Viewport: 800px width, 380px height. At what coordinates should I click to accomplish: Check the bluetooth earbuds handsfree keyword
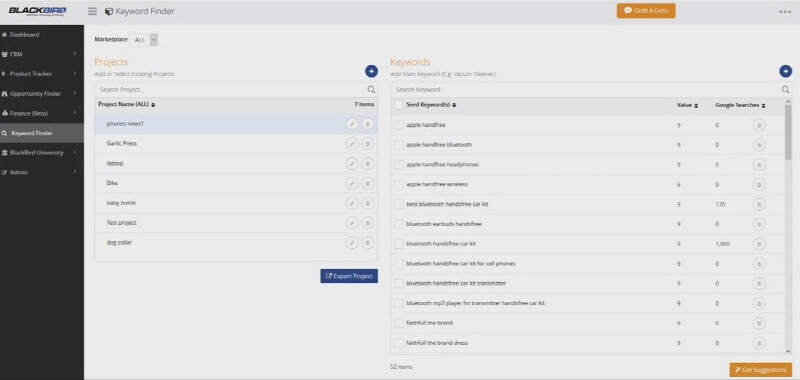(x=398, y=224)
